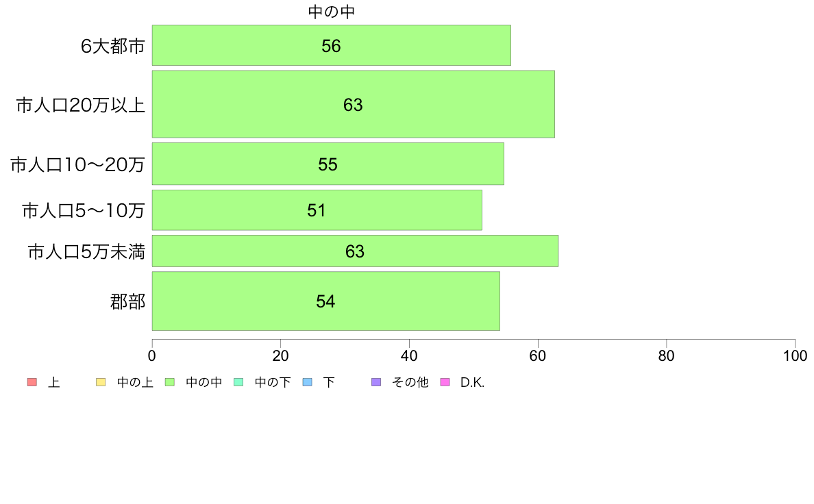
Task: Click the 6大都市 bar showing 56
Action: click(331, 45)
